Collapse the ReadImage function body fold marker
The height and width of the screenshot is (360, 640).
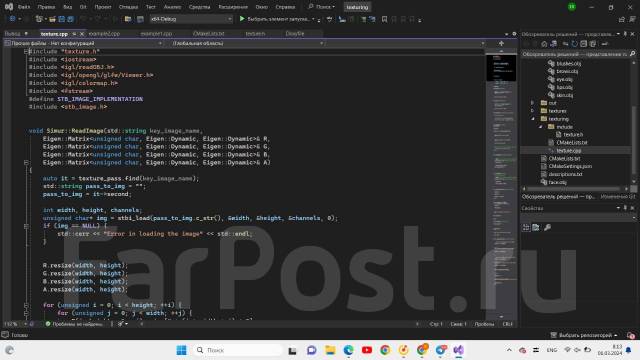[x=26, y=162]
